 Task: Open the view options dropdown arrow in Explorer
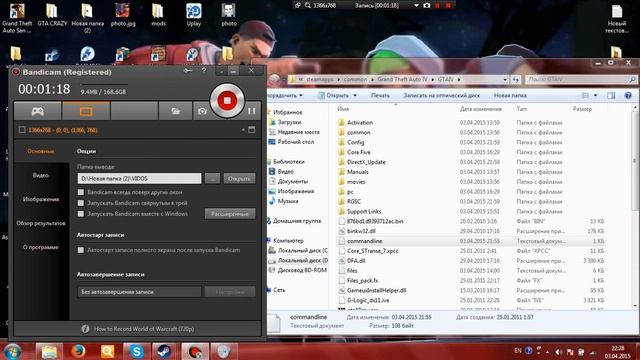click(596, 96)
